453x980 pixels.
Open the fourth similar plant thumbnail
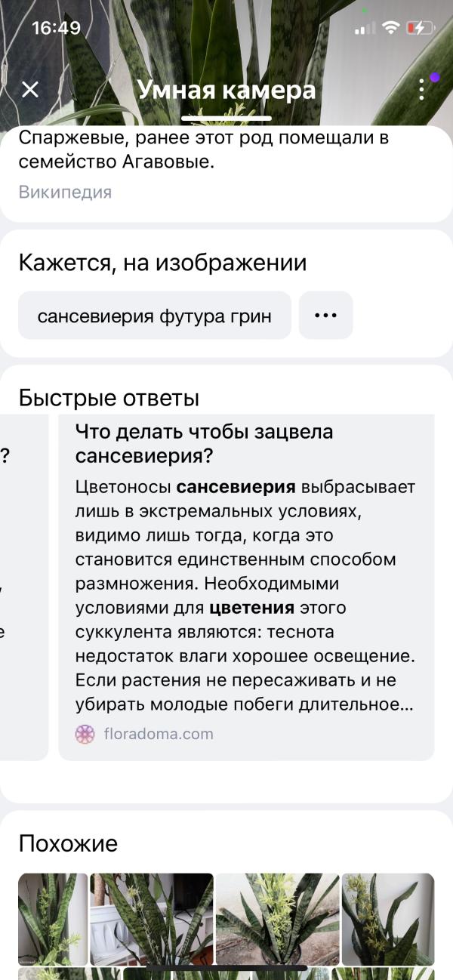point(388,919)
